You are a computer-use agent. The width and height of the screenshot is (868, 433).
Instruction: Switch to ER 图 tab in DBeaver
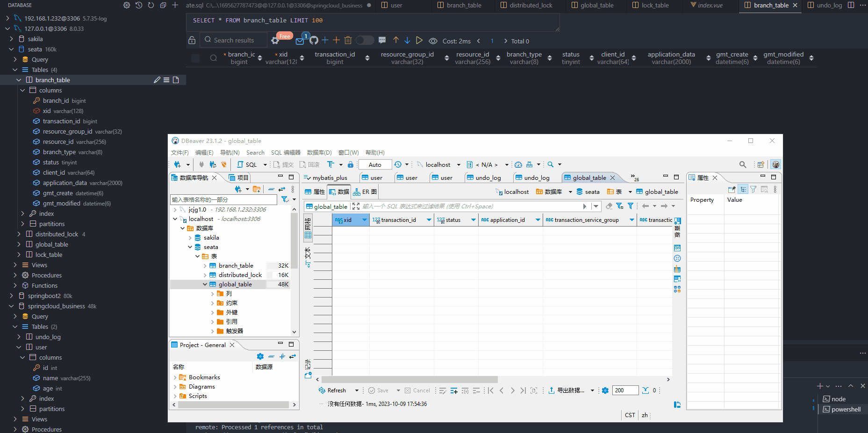pyautogui.click(x=365, y=192)
